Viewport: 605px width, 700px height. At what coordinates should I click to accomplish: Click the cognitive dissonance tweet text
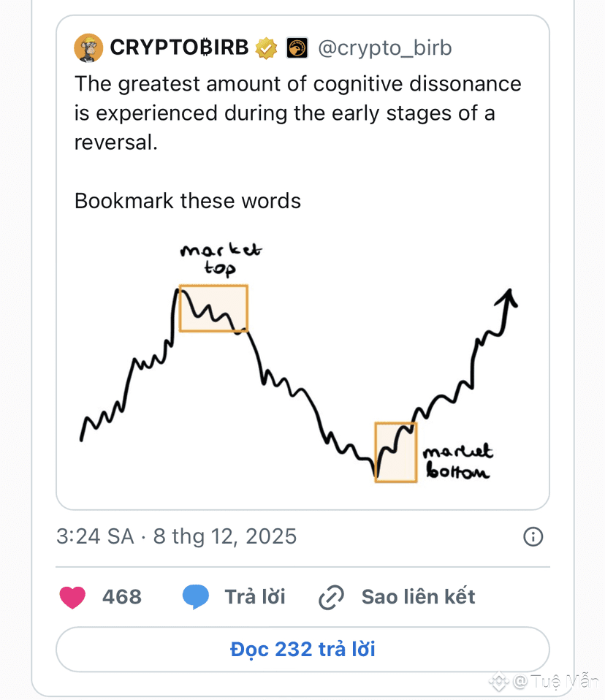pyautogui.click(x=297, y=113)
